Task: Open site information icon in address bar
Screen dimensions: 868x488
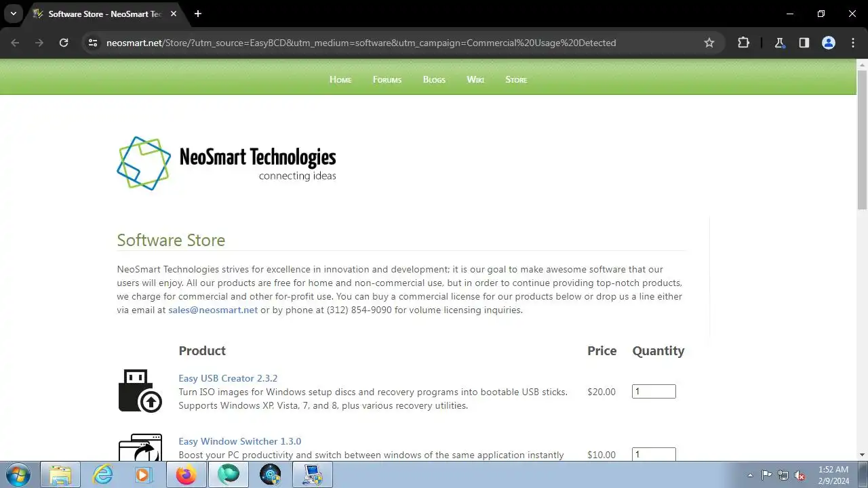Action: pos(93,43)
